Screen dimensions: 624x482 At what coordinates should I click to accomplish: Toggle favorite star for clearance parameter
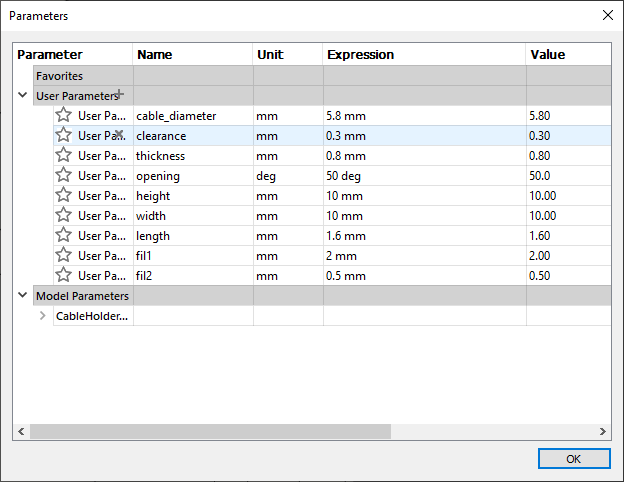63,135
